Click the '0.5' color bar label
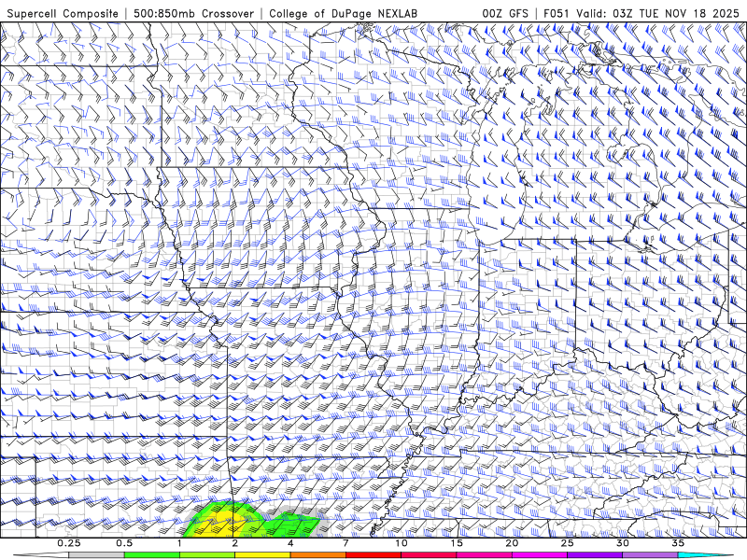Viewport: 747px width, 560px height. 124,543
